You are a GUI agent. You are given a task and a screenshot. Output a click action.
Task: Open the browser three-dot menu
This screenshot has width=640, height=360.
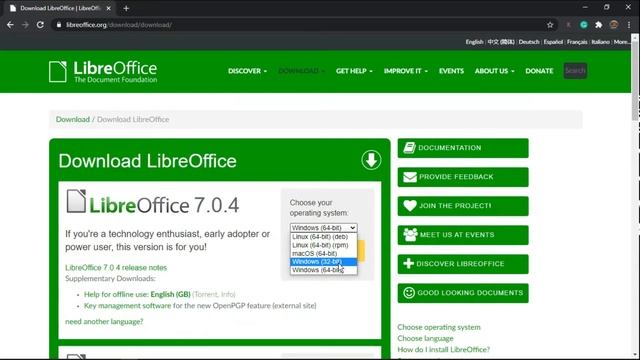629,25
